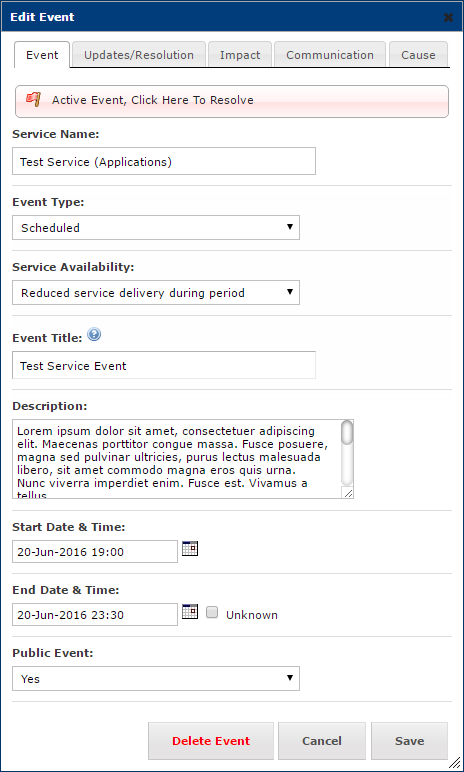Click the red flag icon in resolve banner
Screen dimensions: 464x772
point(33,99)
